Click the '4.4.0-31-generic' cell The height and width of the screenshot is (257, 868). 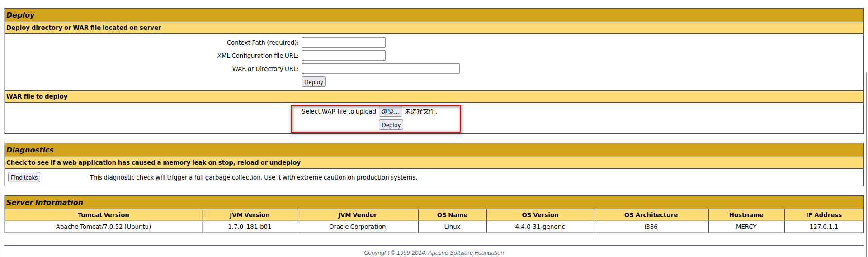540,227
